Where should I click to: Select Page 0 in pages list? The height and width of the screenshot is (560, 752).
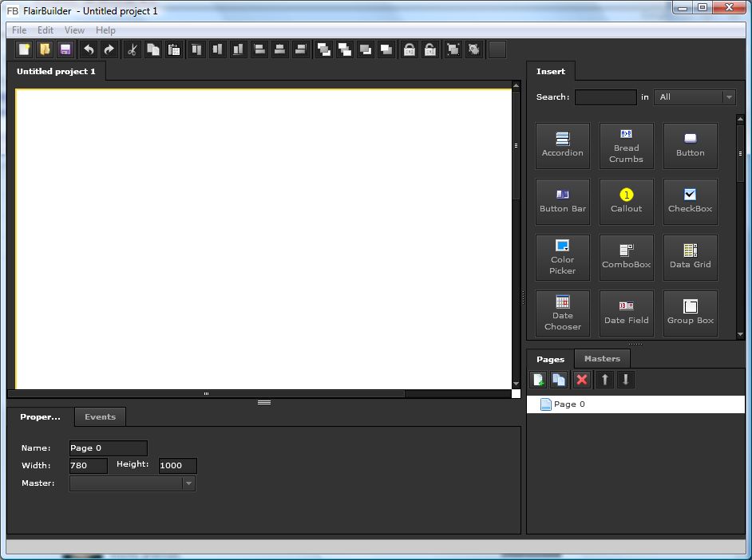[x=636, y=404]
